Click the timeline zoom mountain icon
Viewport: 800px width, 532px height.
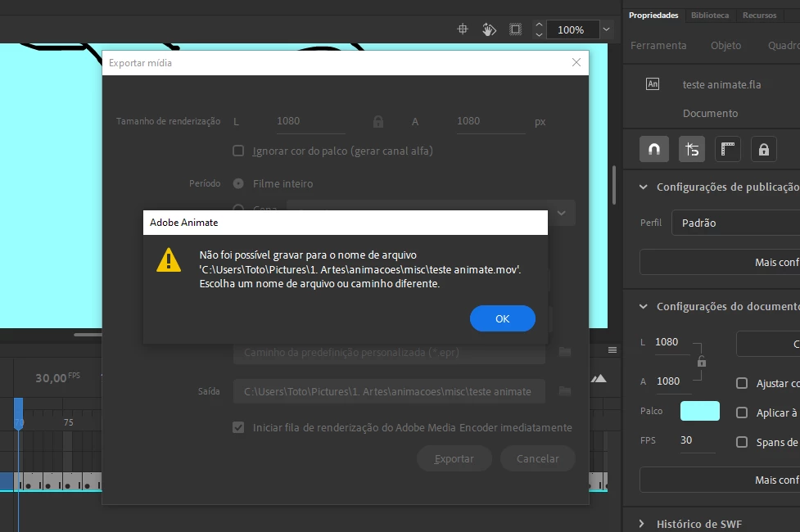(x=599, y=378)
